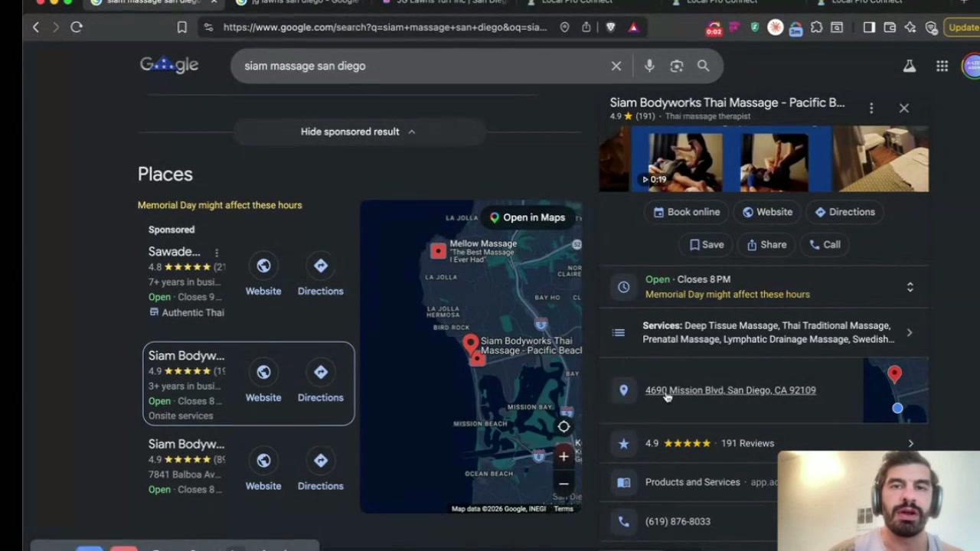Image resolution: width=980 pixels, height=551 pixels.
Task: Collapse with Hide sponsored result
Action: point(358,132)
